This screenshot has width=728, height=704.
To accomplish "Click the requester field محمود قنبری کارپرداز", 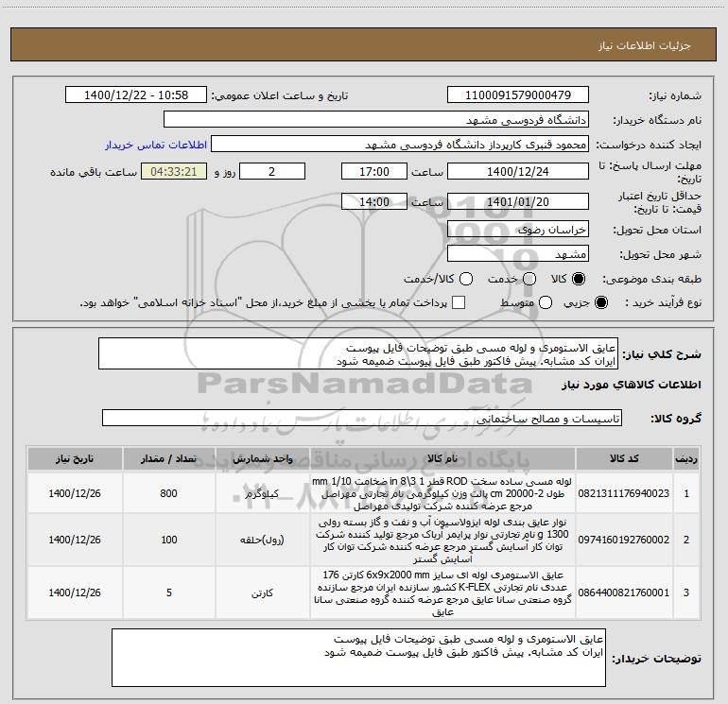I will (x=400, y=144).
